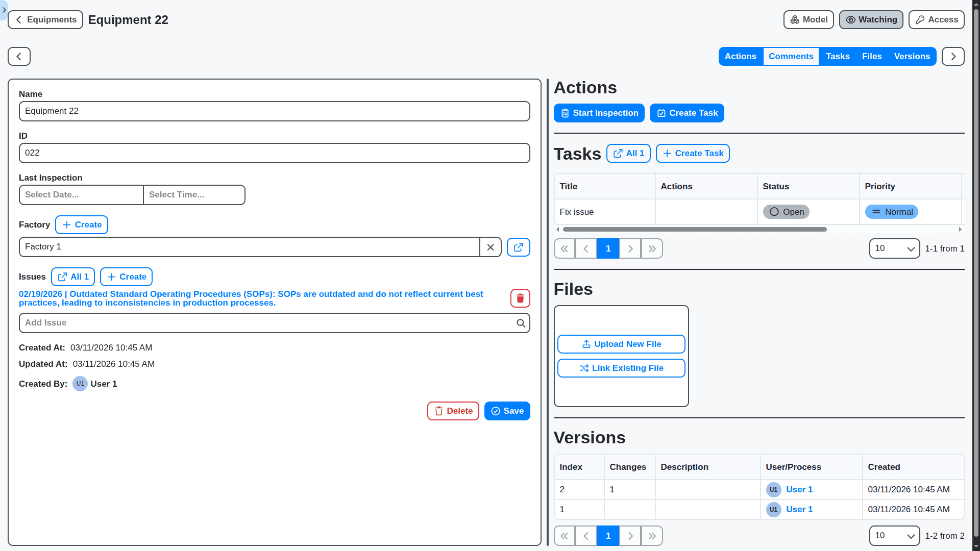Jump to first page of Versions table
The width and height of the screenshot is (980, 551).
[565, 536]
